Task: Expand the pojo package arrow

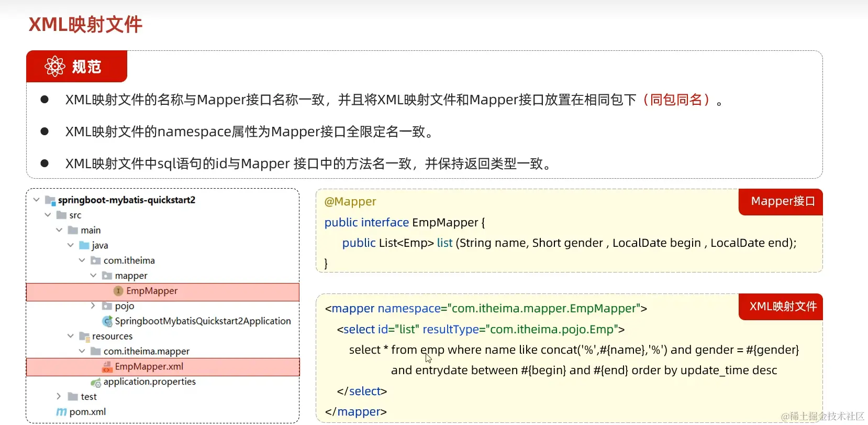Action: click(93, 306)
